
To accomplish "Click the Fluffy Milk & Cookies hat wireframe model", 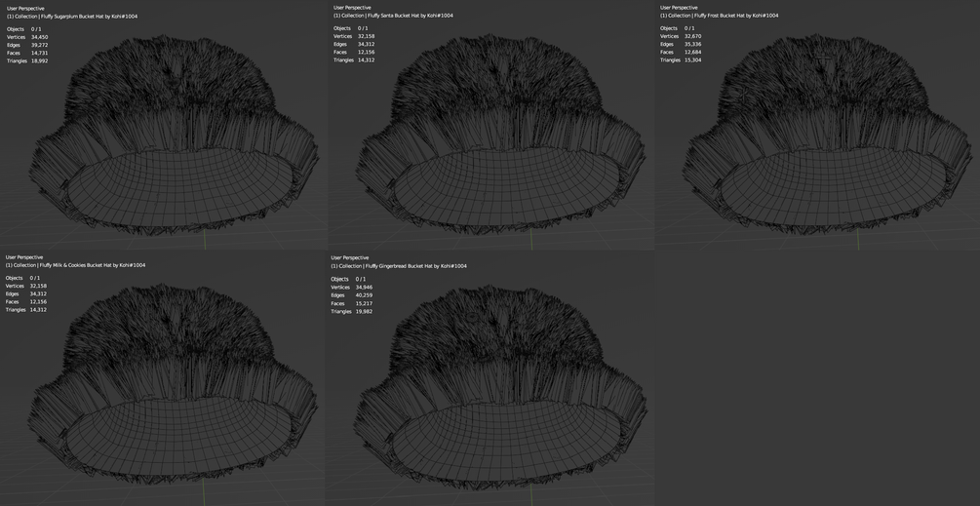I will pyautogui.click(x=173, y=385).
